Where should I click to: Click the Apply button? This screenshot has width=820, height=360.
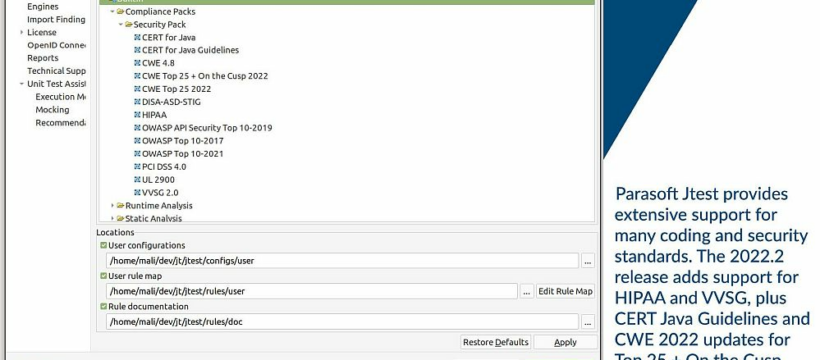(565, 342)
